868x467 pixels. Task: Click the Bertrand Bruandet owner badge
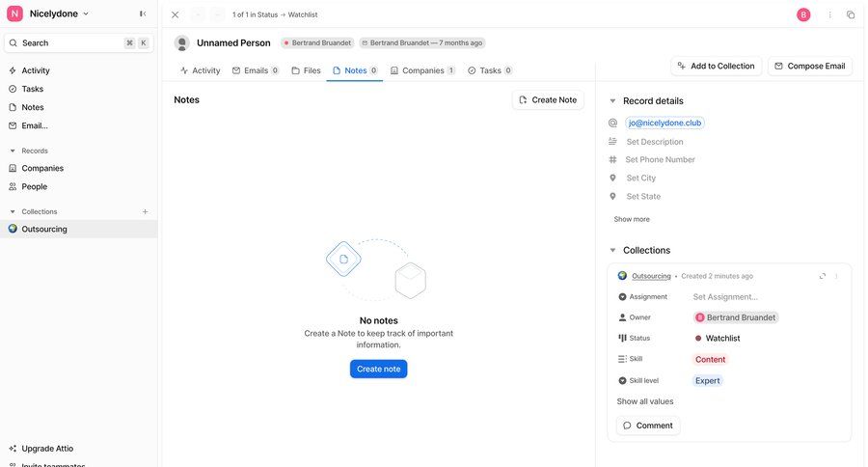click(317, 42)
